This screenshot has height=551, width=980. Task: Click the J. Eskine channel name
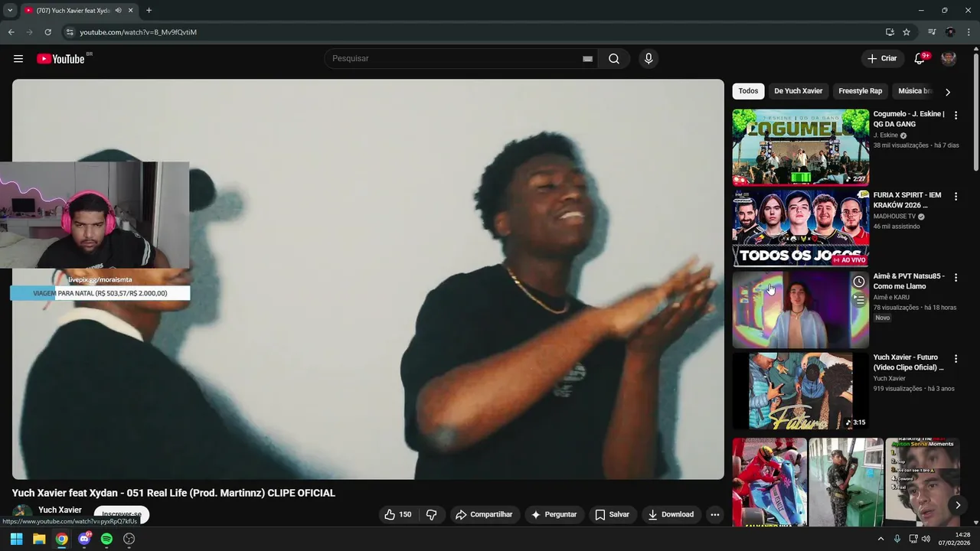point(886,135)
